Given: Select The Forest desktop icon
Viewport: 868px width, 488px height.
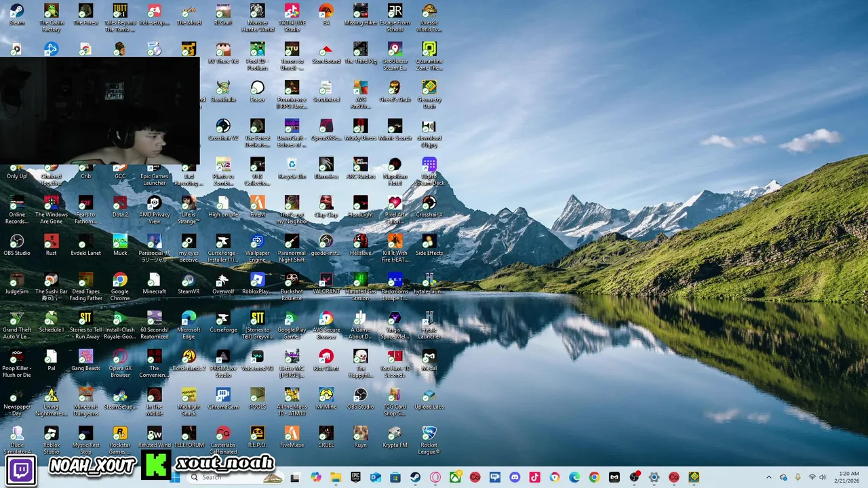Looking at the screenshot, I should tap(85, 15).
